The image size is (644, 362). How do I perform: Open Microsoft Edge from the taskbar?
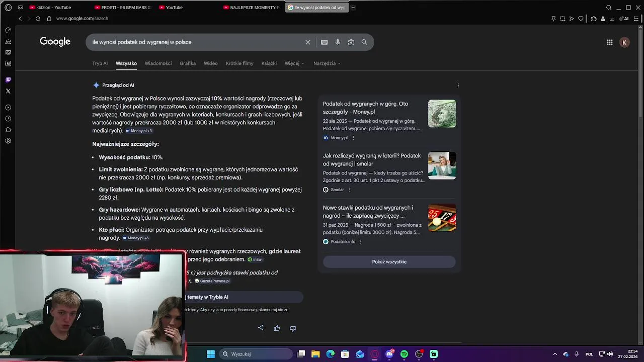pyautogui.click(x=330, y=354)
